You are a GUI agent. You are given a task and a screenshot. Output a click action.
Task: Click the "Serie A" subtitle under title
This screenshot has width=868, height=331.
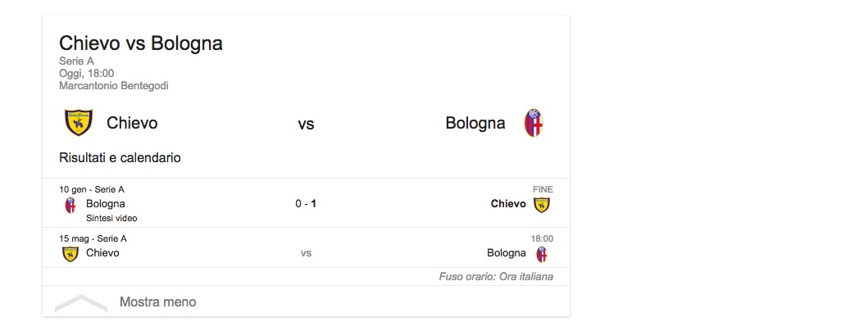click(x=76, y=61)
